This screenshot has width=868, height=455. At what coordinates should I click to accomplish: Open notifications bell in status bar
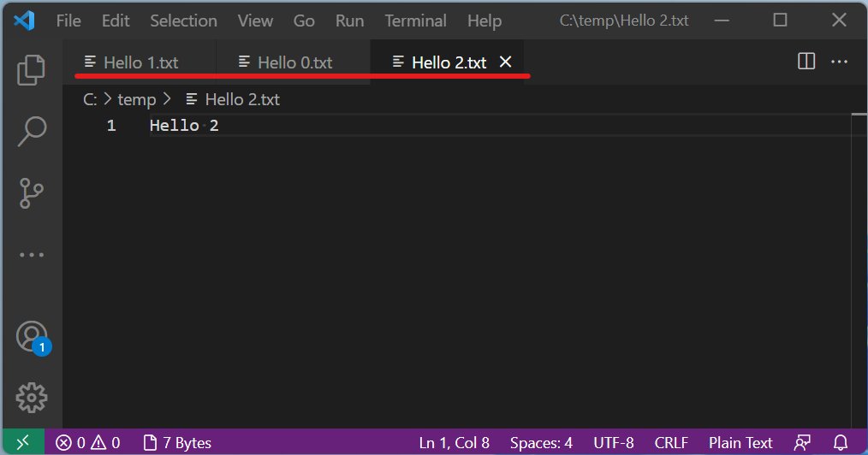(x=841, y=443)
